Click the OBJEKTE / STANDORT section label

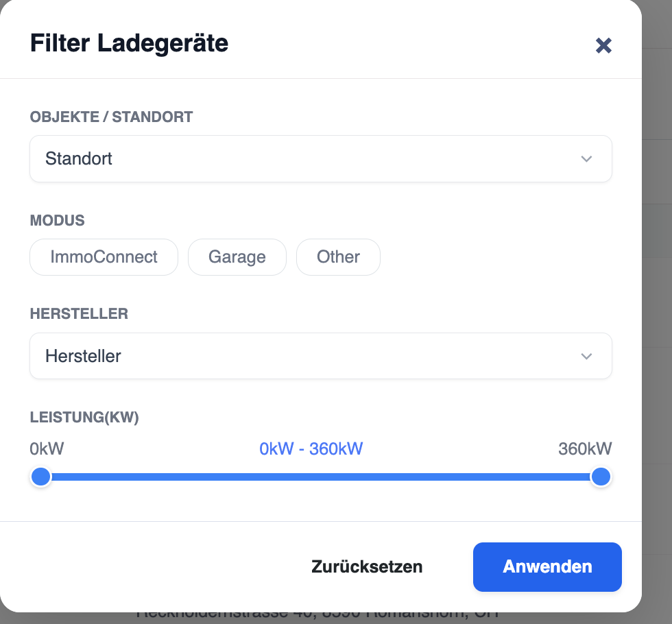click(x=111, y=117)
